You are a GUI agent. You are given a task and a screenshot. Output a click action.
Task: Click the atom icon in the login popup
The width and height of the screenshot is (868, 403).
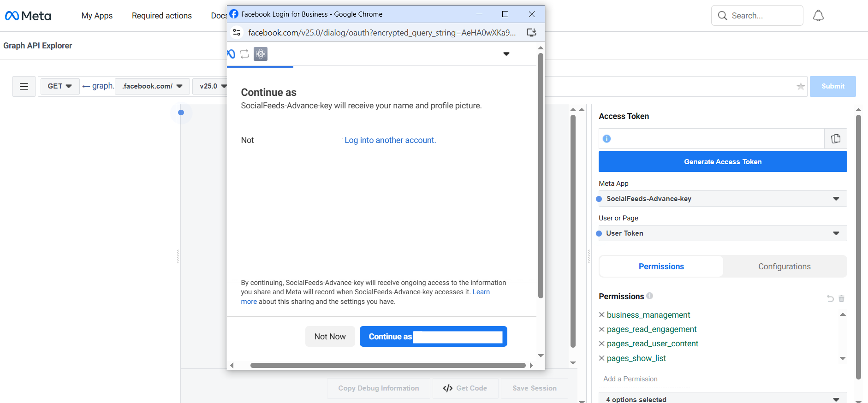(261, 54)
